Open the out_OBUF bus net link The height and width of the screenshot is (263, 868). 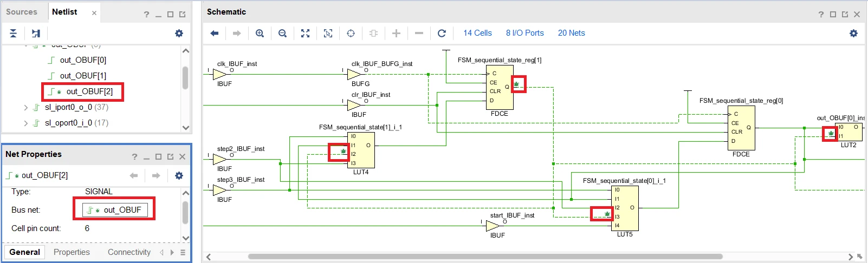[115, 210]
